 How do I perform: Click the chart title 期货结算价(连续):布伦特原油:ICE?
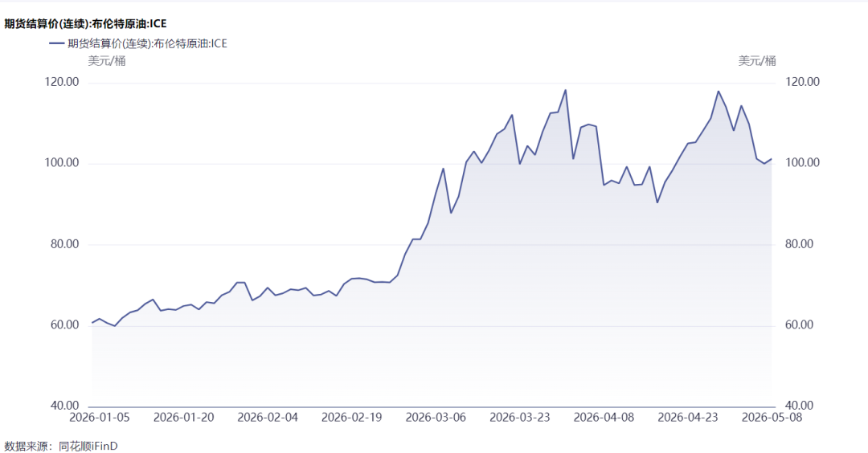(x=85, y=24)
